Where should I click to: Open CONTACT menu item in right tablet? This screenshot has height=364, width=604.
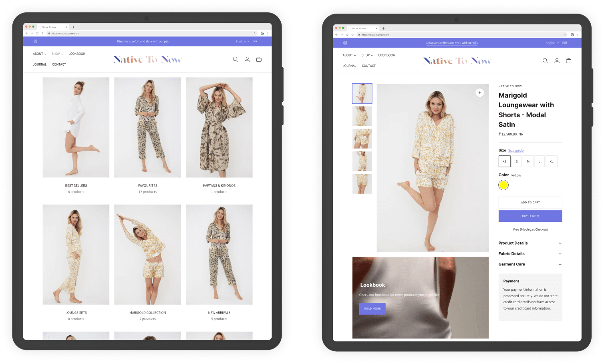coord(368,66)
